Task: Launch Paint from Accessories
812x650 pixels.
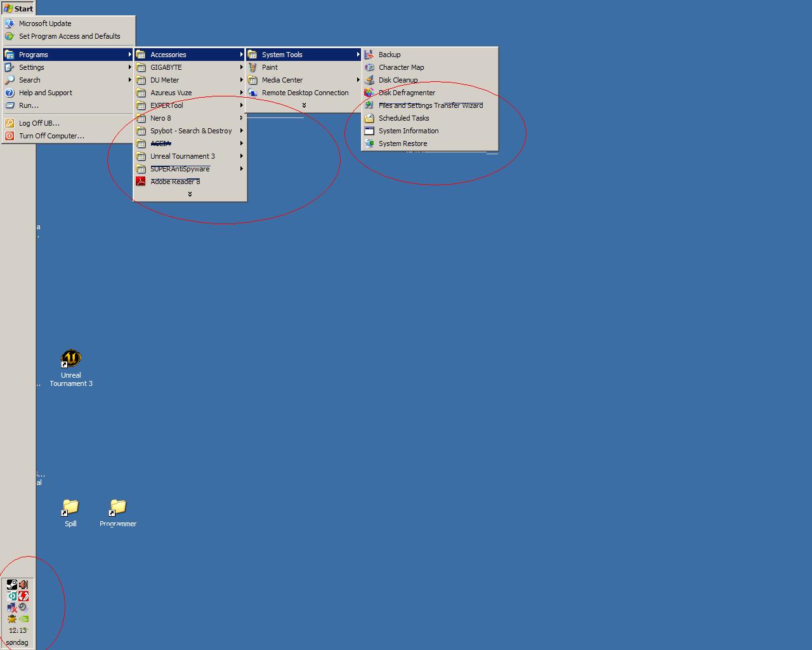Action: click(x=304, y=67)
